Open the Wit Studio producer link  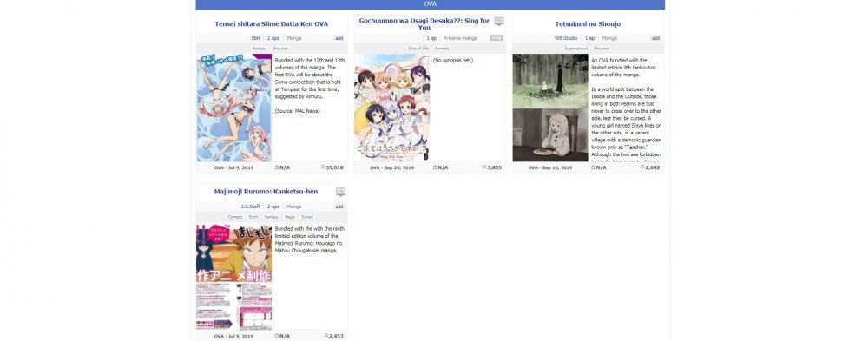pyautogui.click(x=566, y=38)
